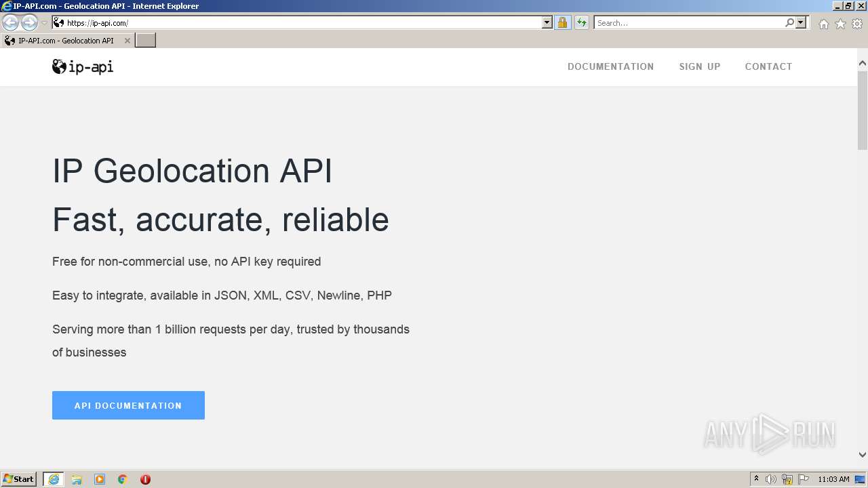Click the magnifier search icon
The width and height of the screenshot is (868, 488).
point(789,23)
